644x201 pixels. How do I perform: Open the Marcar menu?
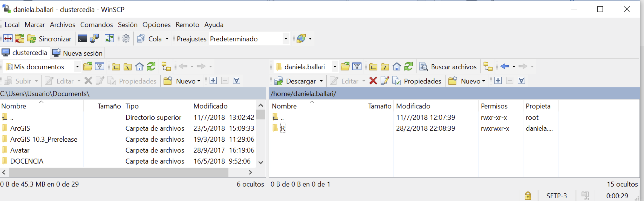[35, 25]
